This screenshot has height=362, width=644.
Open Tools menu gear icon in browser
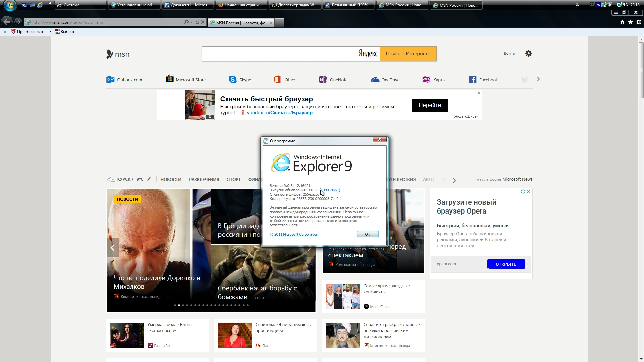click(639, 22)
